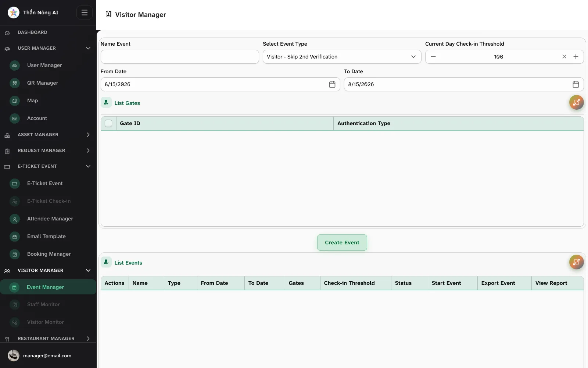Screen dimensions: 588x368
Task: Check the select-all Gate ID checkbox
Action: (108, 123)
